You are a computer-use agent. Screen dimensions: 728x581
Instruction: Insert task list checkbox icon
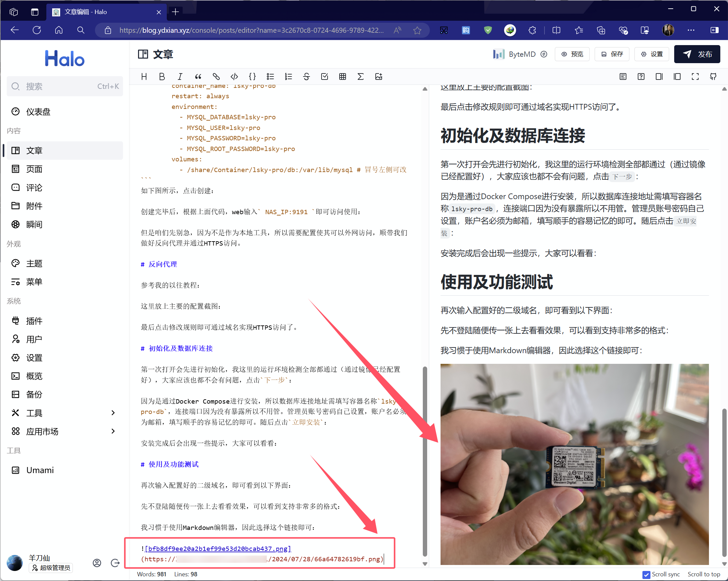pos(325,77)
